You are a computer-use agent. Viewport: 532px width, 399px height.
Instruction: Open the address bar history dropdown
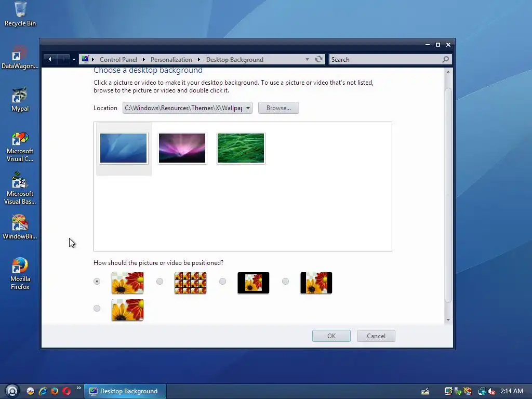(x=307, y=59)
